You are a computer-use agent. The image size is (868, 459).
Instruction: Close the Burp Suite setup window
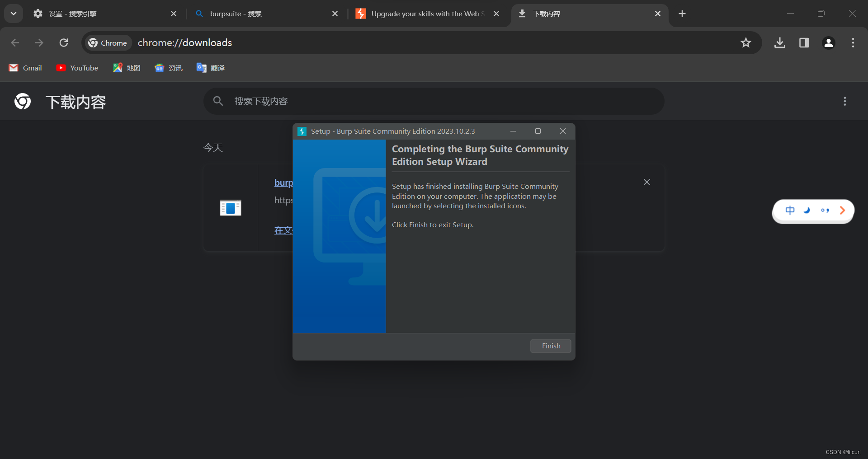click(x=563, y=131)
